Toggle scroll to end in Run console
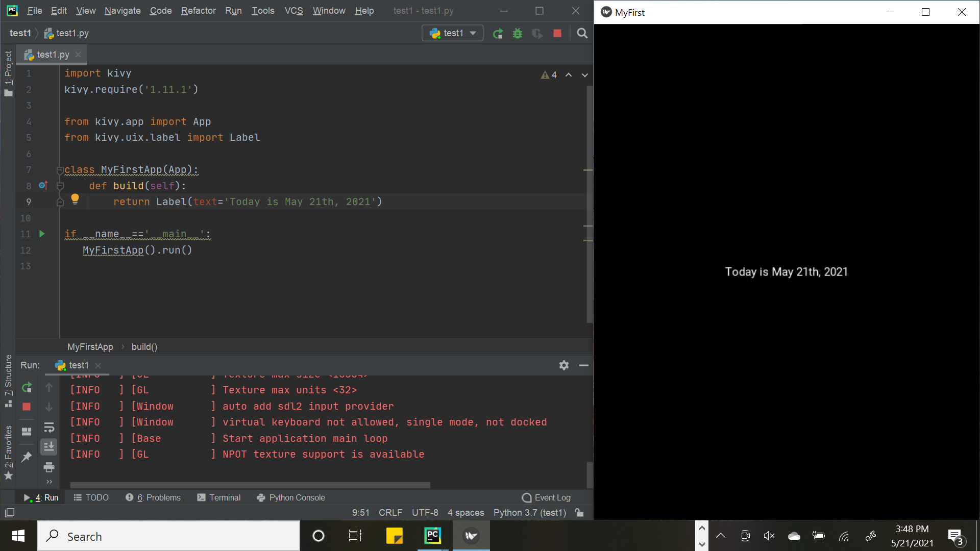The image size is (980, 551). pos(49,447)
